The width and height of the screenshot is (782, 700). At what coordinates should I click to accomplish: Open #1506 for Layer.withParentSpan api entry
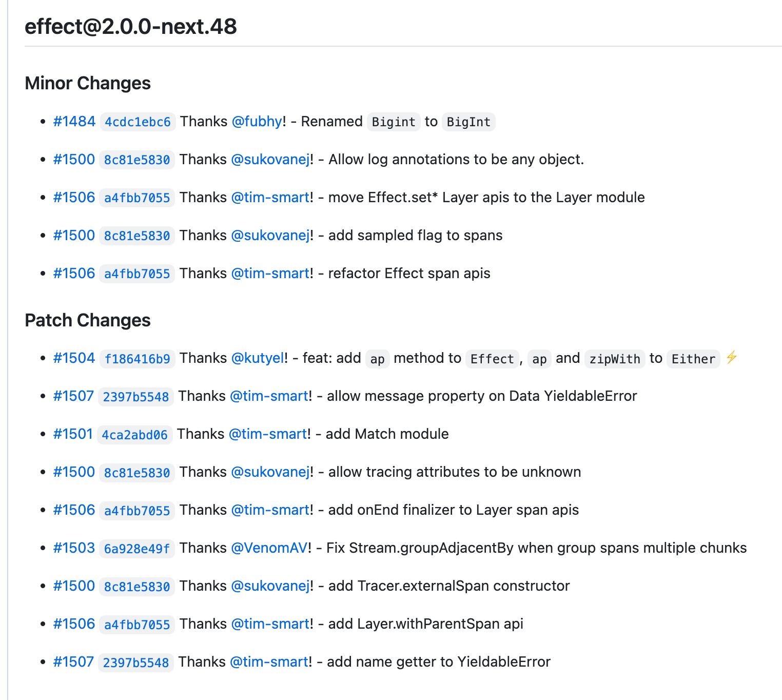74,624
